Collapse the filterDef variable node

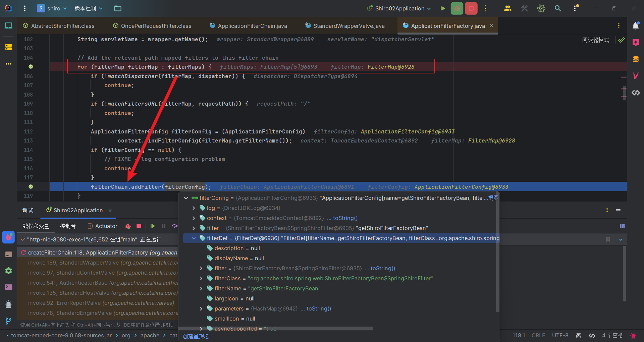(x=194, y=238)
